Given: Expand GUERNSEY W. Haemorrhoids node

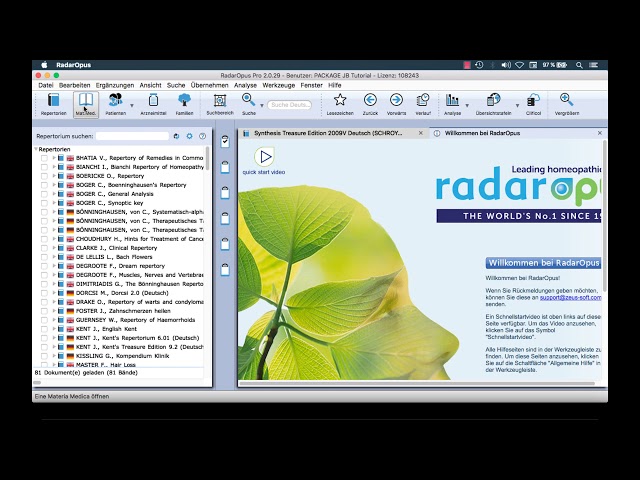Looking at the screenshot, I should point(53,320).
